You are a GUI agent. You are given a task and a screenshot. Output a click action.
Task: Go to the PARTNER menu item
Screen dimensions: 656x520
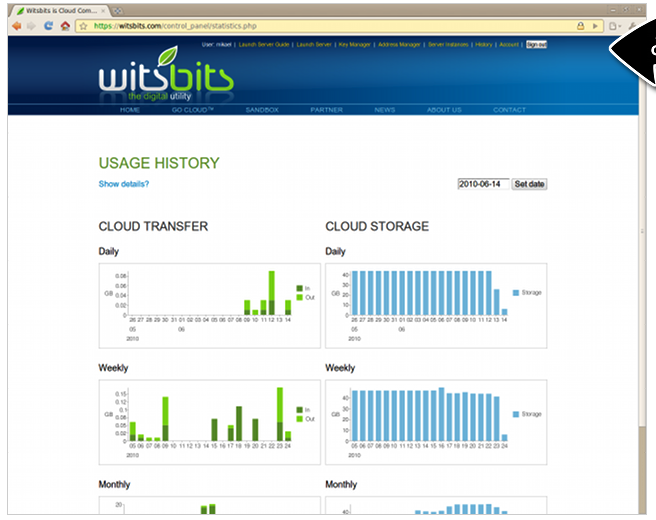(x=326, y=110)
